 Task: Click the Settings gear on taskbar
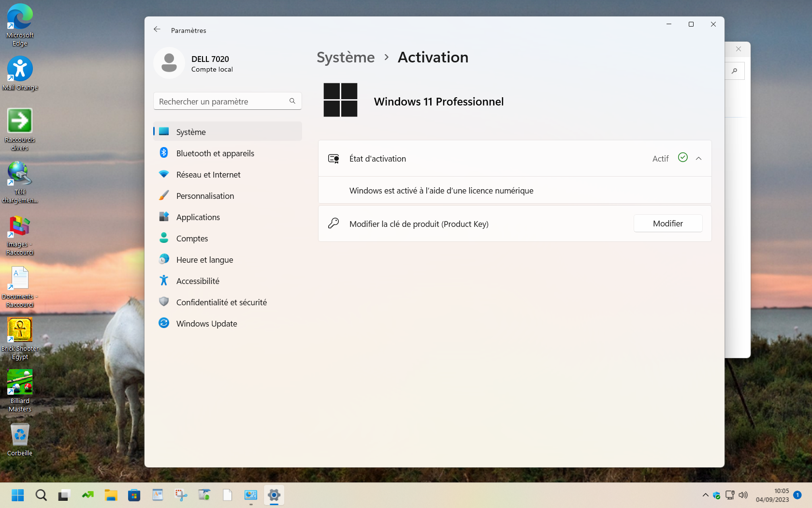274,495
